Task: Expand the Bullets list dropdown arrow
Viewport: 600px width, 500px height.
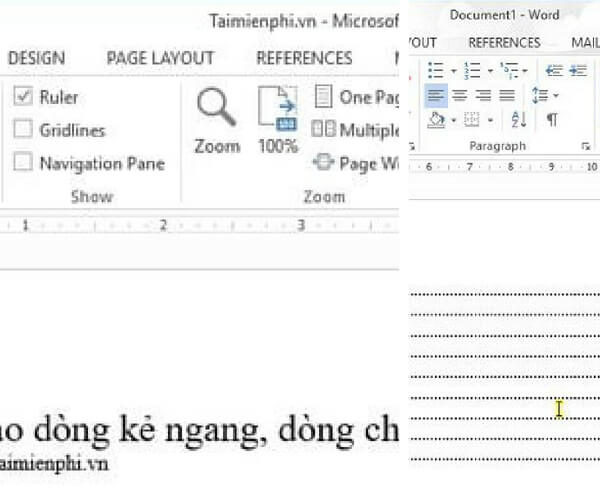Action: pyautogui.click(x=453, y=71)
